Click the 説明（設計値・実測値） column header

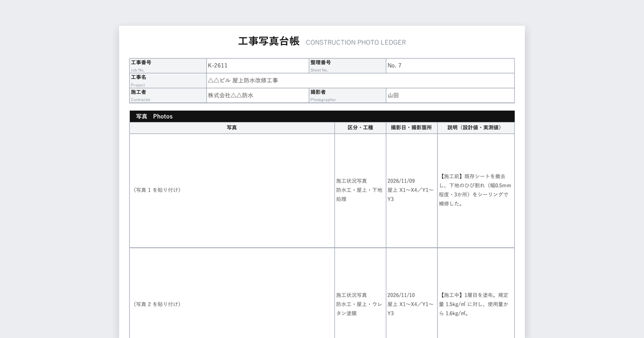coord(476,128)
